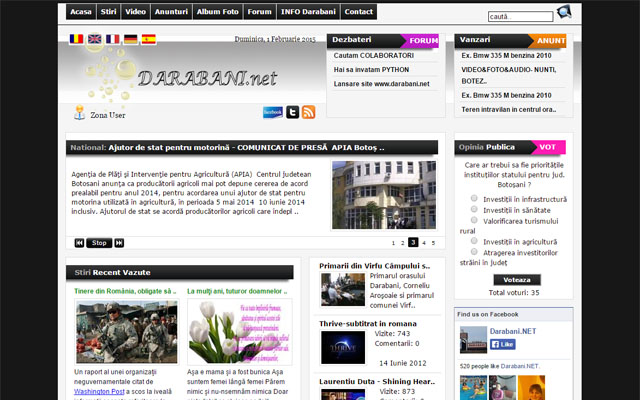Click the VOT tag on Opinia Publica
Viewport: 640px width, 400px height.
[548, 147]
